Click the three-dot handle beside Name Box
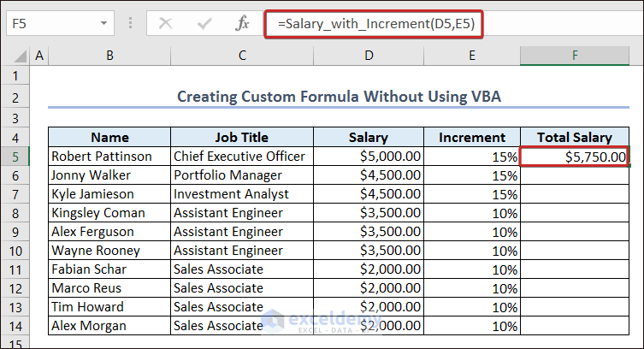 [x=130, y=24]
